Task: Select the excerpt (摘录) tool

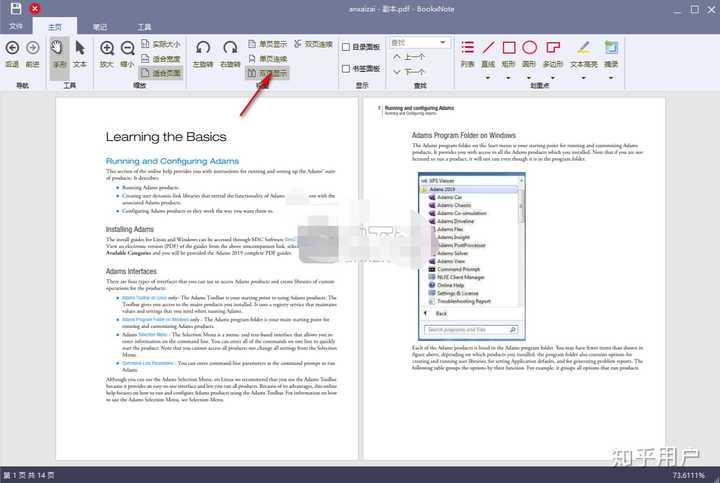Action: (x=611, y=54)
